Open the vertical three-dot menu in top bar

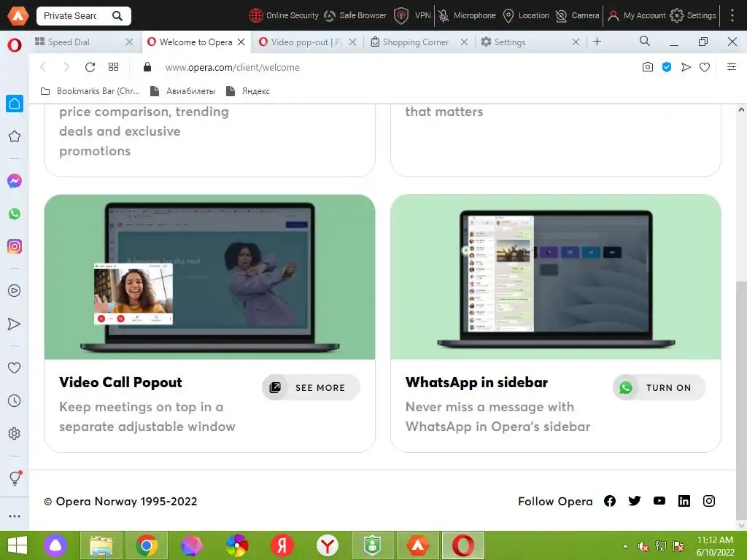(732, 16)
